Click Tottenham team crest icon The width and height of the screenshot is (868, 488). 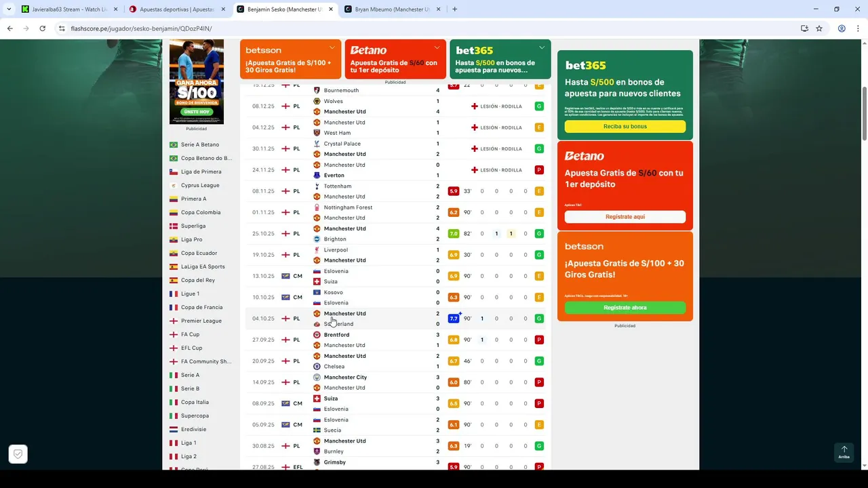click(x=317, y=186)
